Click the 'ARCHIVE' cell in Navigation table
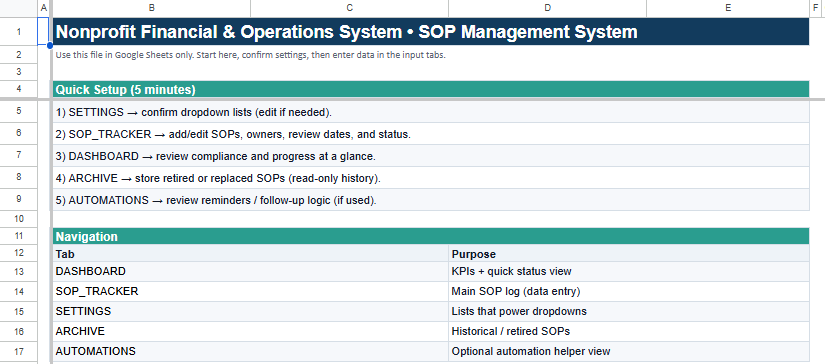 pos(250,331)
